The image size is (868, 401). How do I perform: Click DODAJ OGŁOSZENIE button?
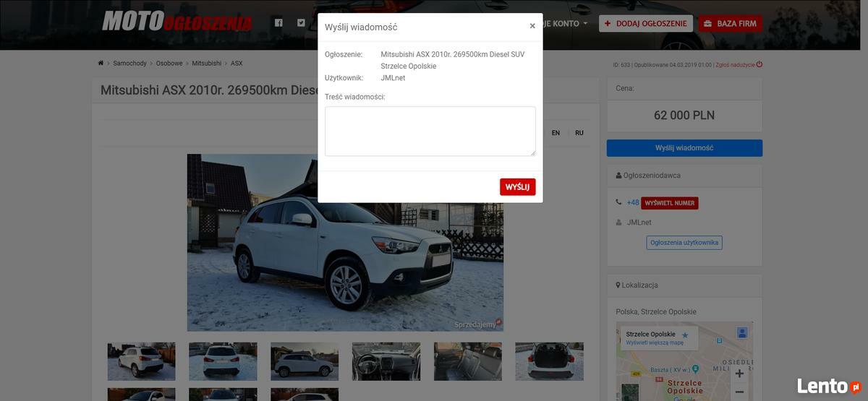(646, 23)
